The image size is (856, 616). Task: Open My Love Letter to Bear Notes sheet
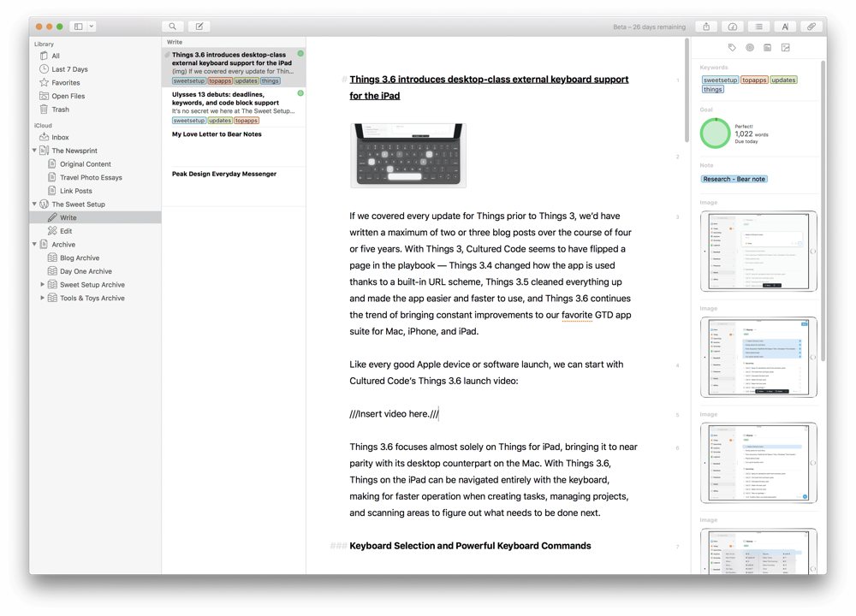(234, 147)
